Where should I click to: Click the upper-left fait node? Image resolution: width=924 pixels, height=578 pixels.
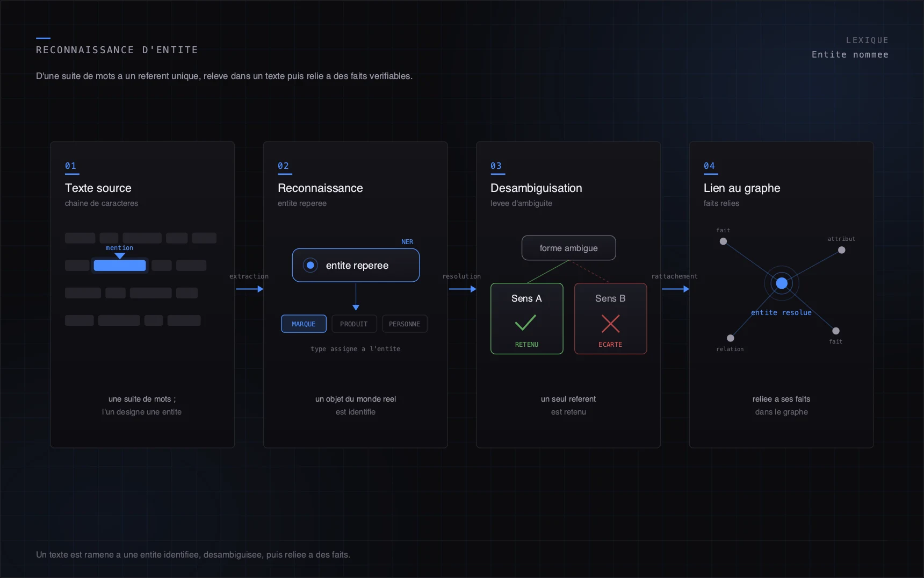723,241
